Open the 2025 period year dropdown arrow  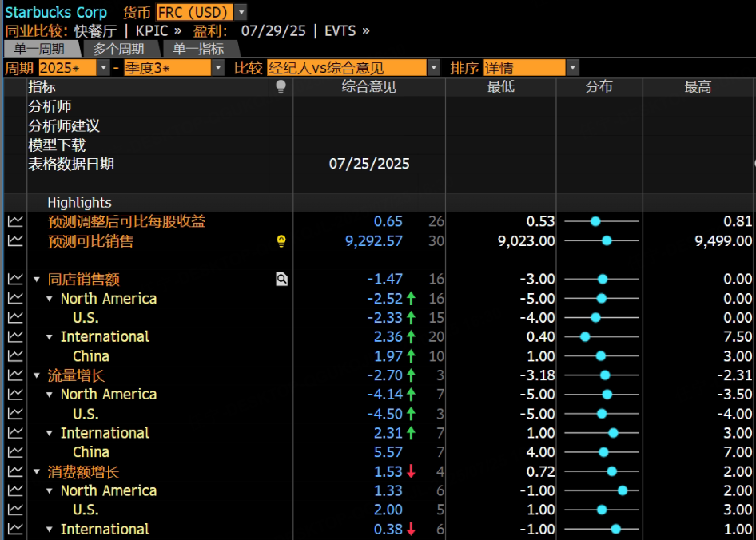click(x=104, y=68)
